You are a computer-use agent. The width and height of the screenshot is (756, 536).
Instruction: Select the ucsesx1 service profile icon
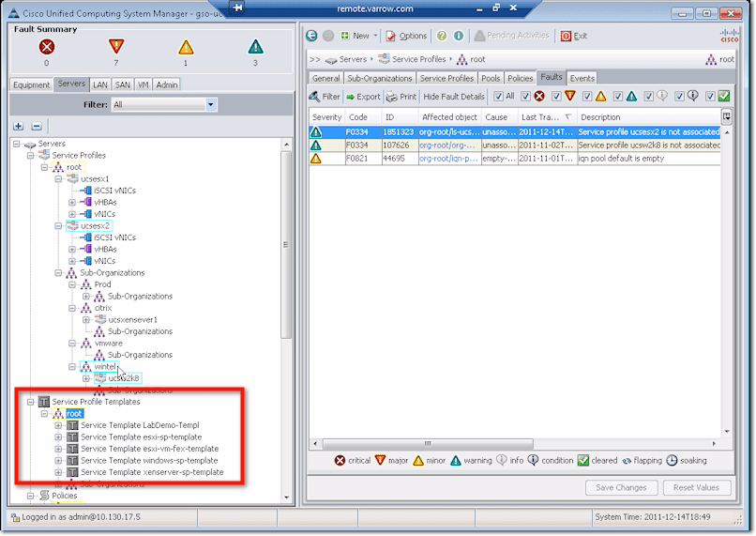click(x=73, y=179)
